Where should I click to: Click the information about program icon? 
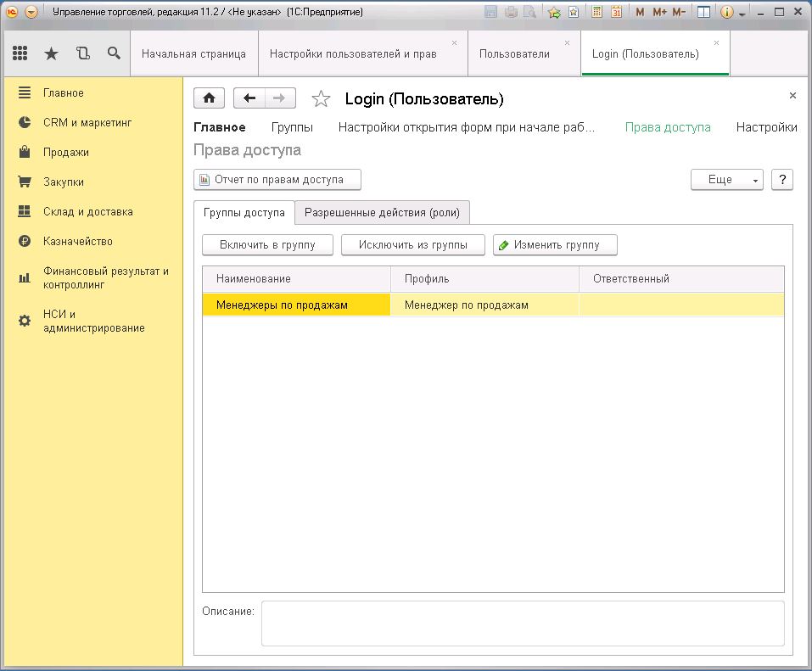726,11
